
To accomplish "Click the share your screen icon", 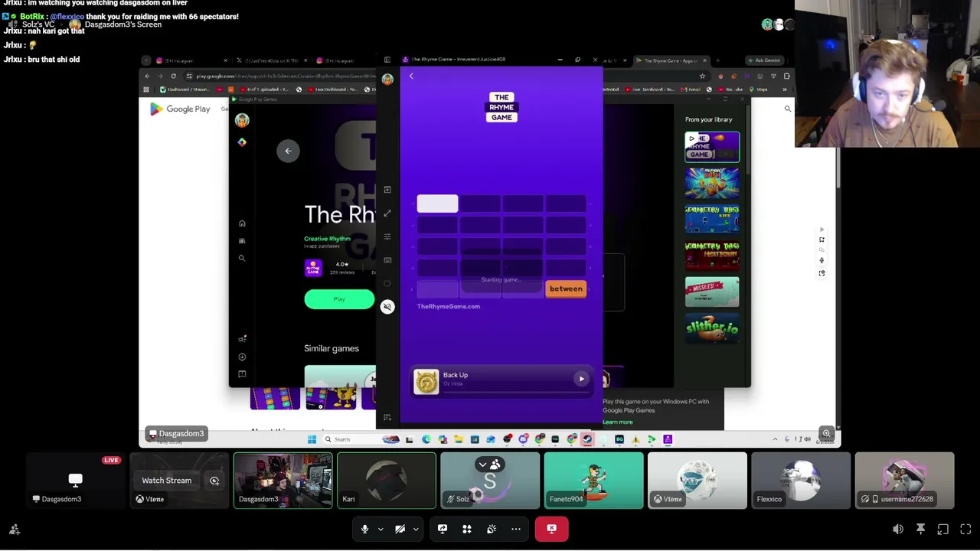I will pyautogui.click(x=442, y=529).
